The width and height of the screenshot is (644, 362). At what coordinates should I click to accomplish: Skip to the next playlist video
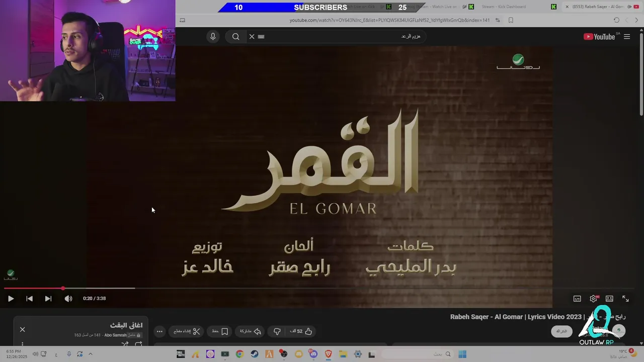pos(48,299)
